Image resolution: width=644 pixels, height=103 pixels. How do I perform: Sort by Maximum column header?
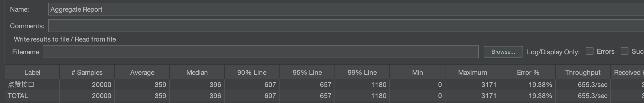point(472,72)
